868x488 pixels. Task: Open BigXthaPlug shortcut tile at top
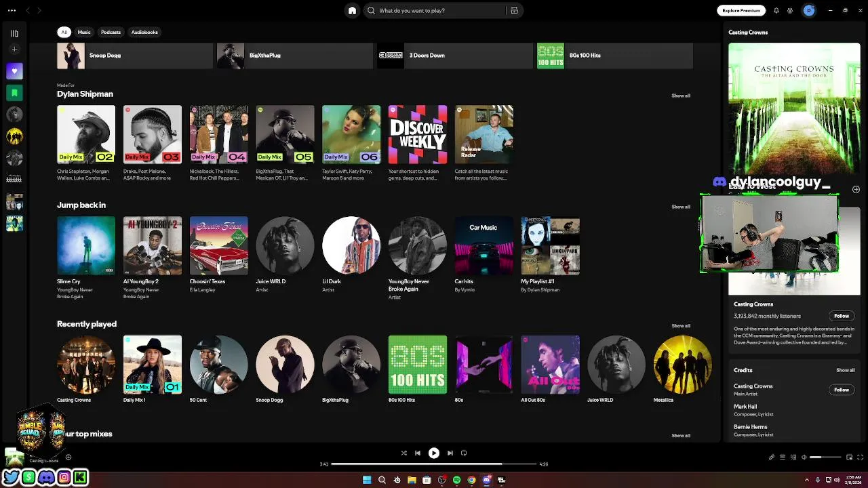pyautogui.click(x=295, y=56)
